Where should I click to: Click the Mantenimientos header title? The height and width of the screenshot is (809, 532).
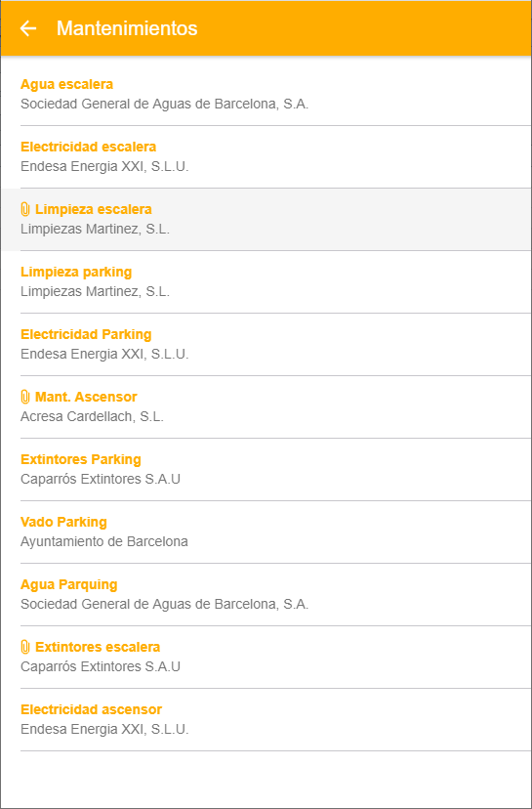tap(127, 28)
